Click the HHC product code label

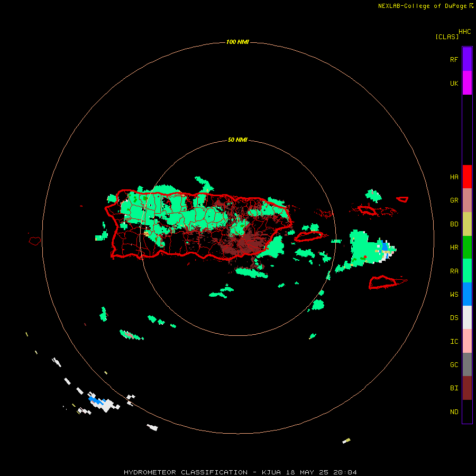point(464,31)
